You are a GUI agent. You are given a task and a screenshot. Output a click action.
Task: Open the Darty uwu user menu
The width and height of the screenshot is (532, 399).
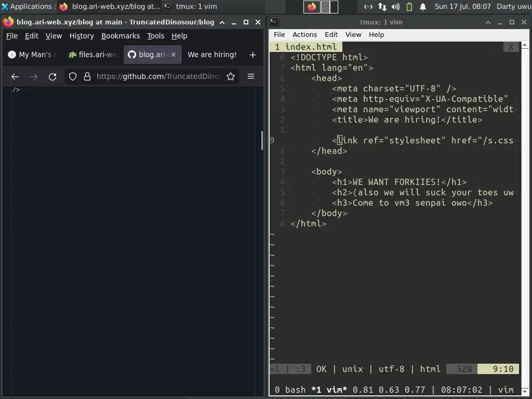(x=514, y=6)
